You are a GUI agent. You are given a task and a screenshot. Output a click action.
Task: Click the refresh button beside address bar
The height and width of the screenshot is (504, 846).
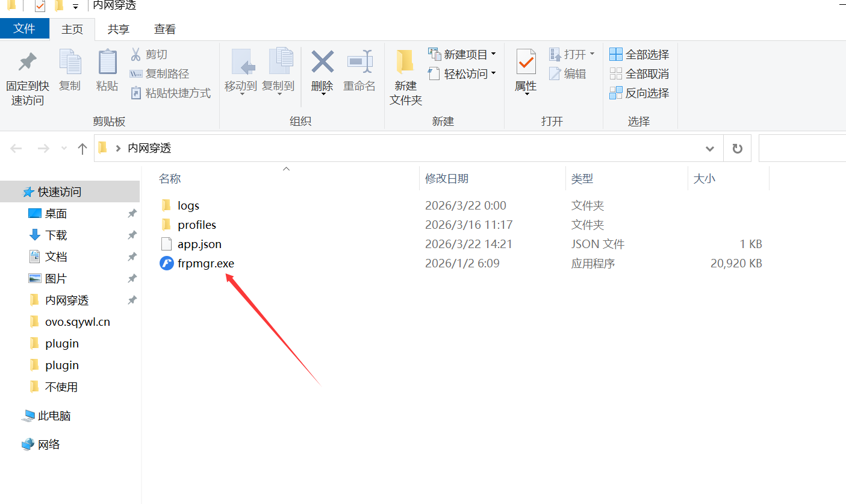pos(737,149)
